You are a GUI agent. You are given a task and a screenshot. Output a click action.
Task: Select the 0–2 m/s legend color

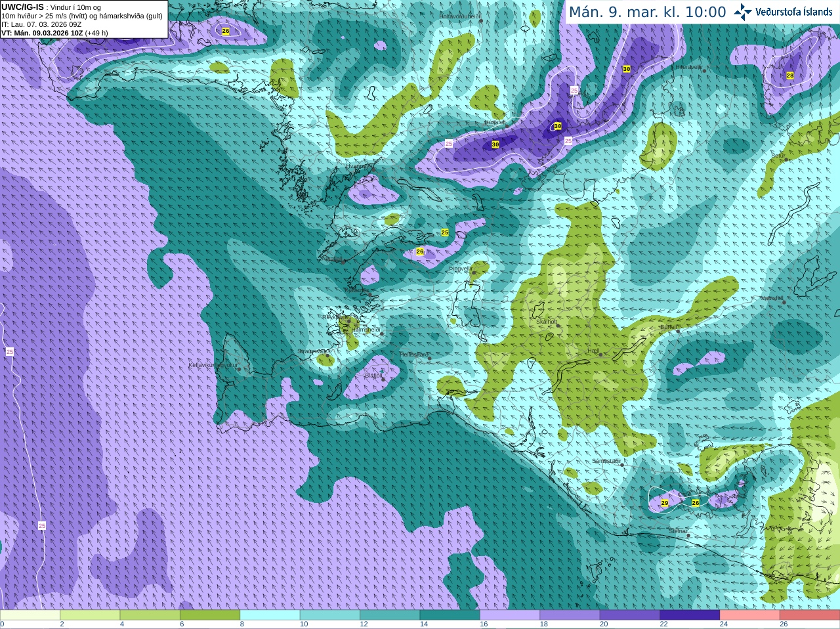[x=30, y=615]
